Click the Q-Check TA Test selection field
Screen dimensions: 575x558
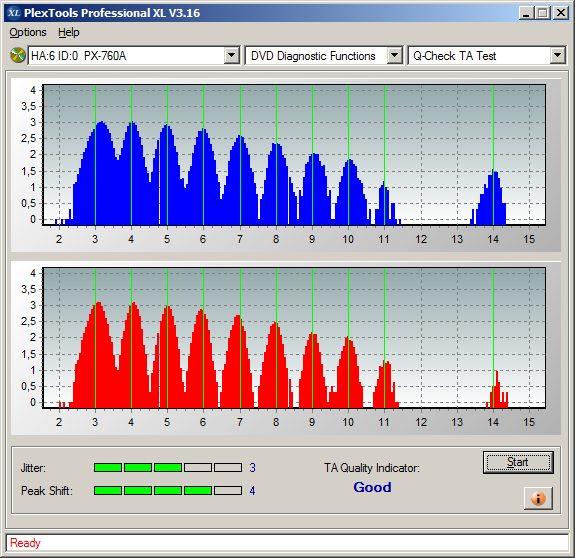coord(479,56)
